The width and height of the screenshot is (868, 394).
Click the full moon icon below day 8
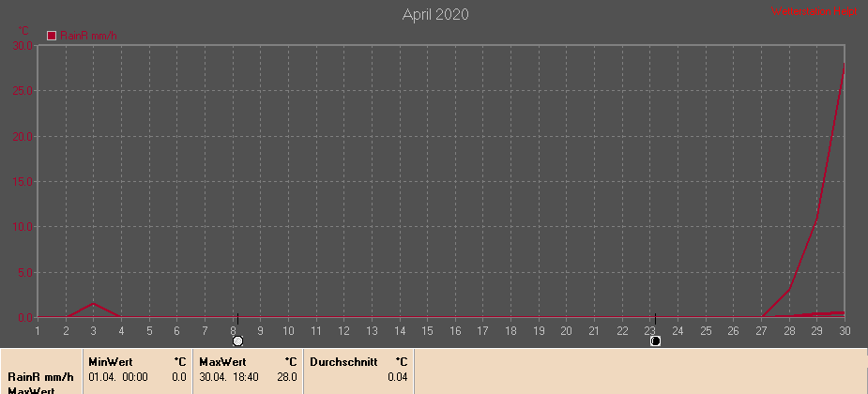238,341
